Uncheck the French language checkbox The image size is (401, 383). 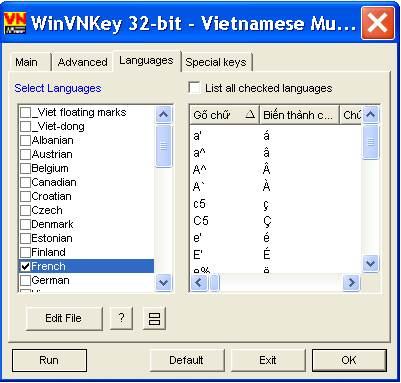(x=26, y=266)
